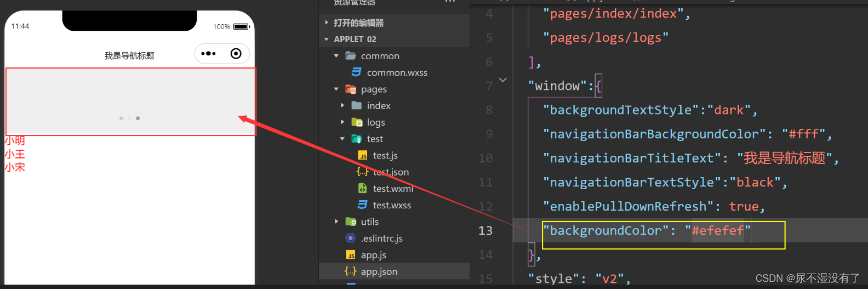This screenshot has height=289, width=868.
Task: Click the common folder icon
Action: point(351,56)
